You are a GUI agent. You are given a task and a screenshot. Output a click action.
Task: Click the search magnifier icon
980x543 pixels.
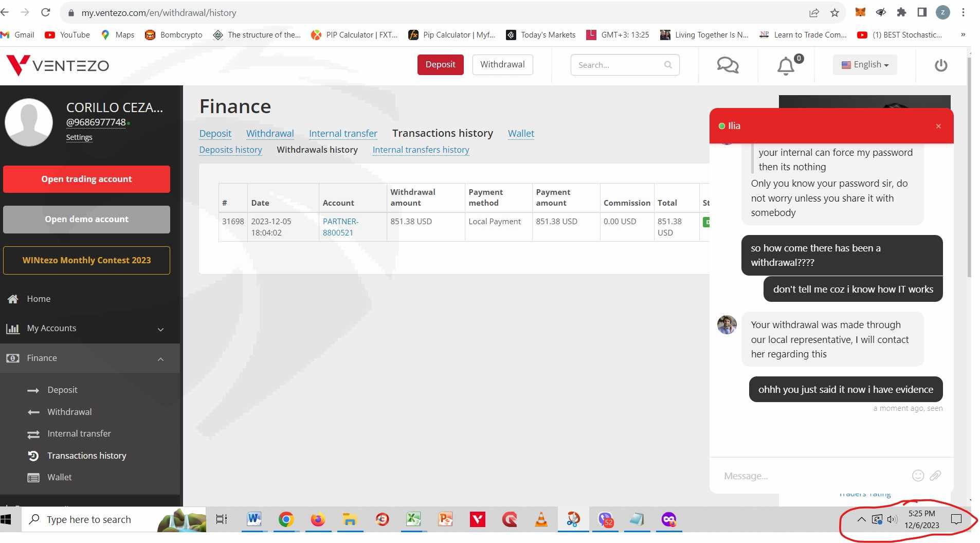tap(668, 65)
